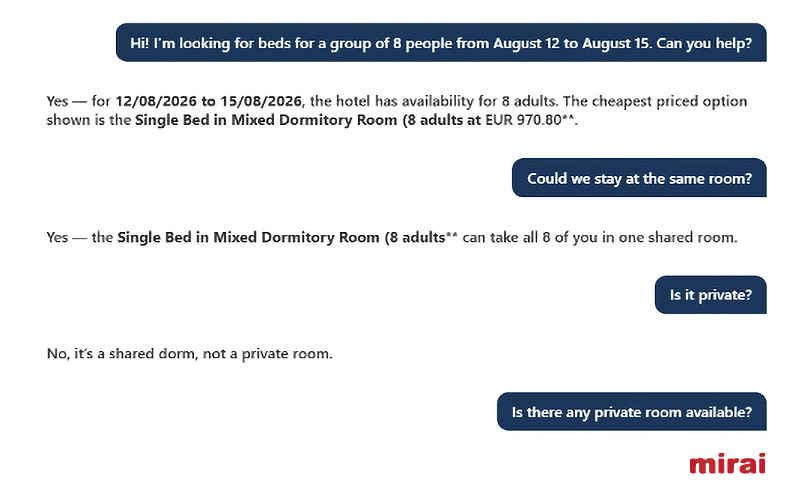Click the "Is there any private room available?" bubble
This screenshot has width=800, height=492.
coord(632,412)
